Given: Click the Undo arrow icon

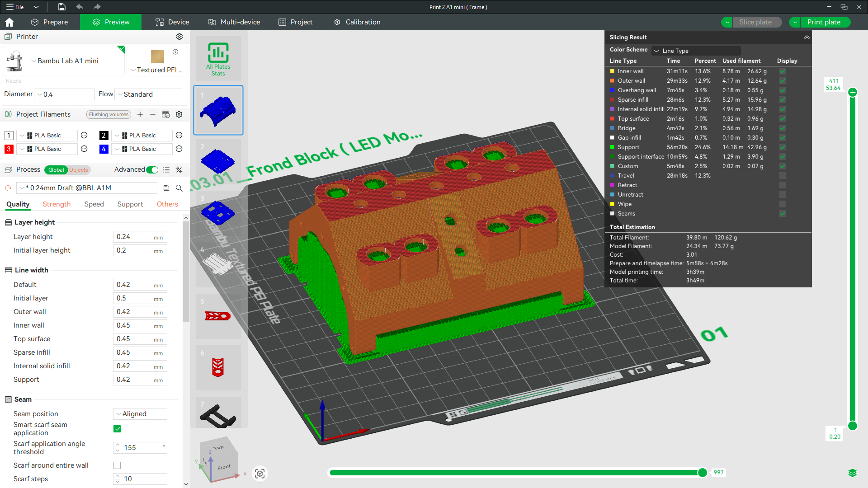Looking at the screenshot, I should (80, 7).
